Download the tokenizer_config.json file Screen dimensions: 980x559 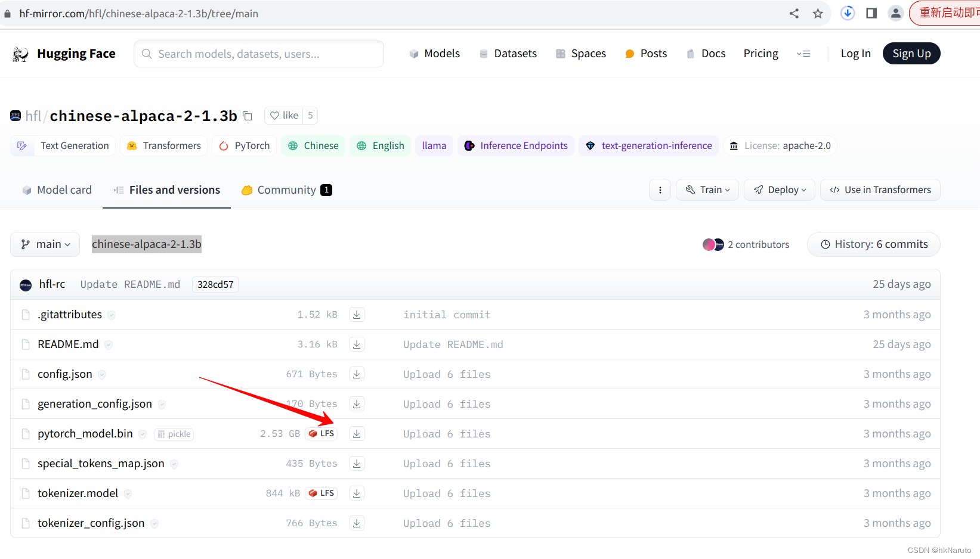pos(357,523)
